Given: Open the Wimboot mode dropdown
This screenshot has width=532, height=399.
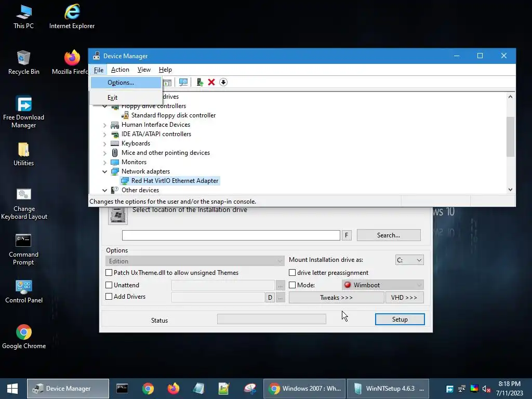Looking at the screenshot, I should [x=383, y=285].
